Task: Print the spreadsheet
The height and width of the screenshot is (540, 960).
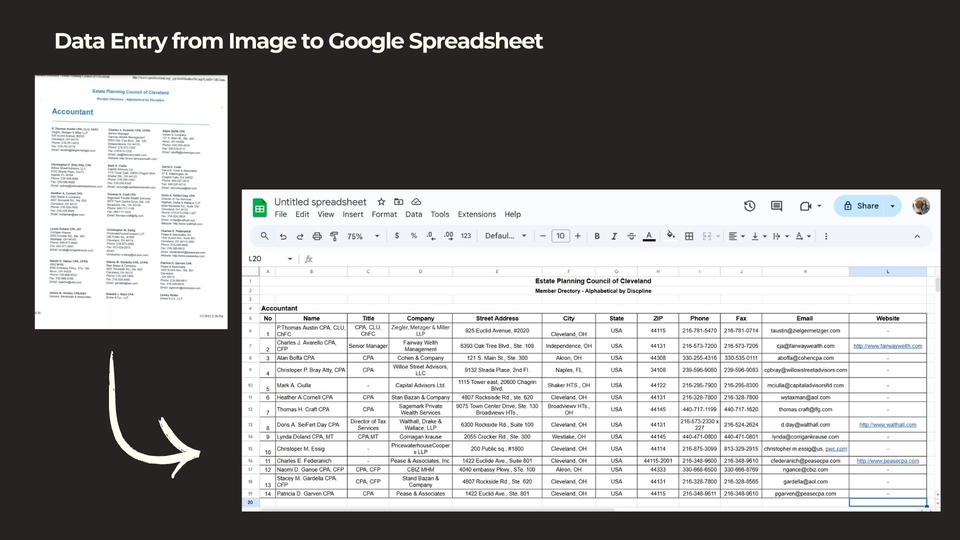Action: click(x=317, y=236)
